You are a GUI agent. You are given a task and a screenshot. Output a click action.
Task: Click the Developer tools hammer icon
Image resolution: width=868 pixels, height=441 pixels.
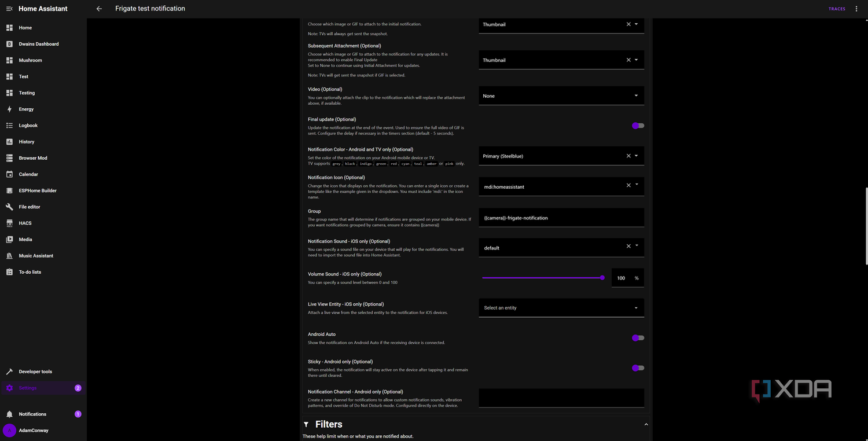[x=9, y=372]
